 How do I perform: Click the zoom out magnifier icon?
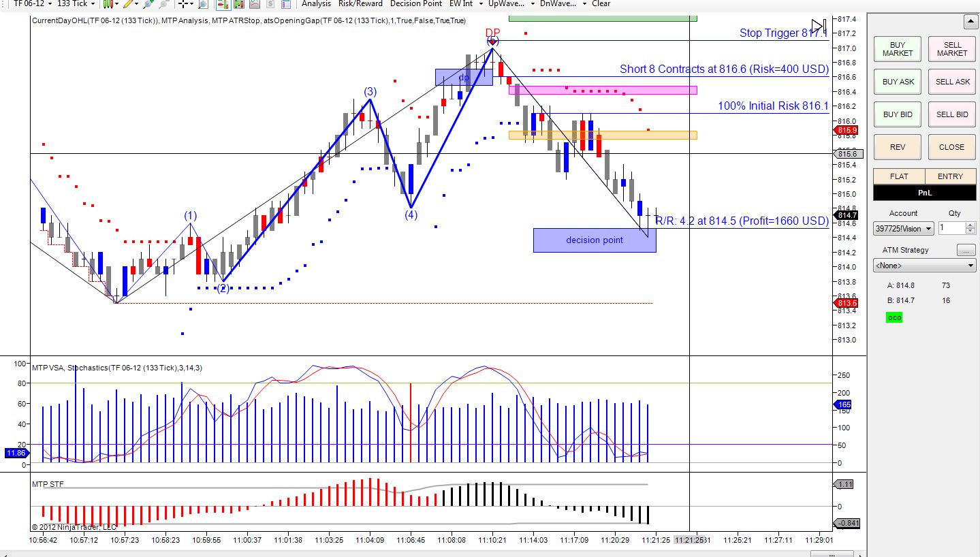(164, 3)
